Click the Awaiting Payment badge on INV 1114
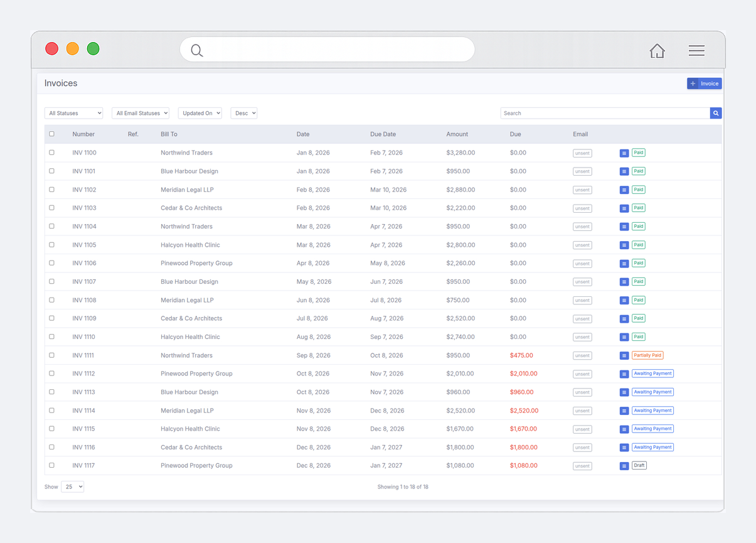Viewport: 756px width, 543px height. (x=652, y=411)
